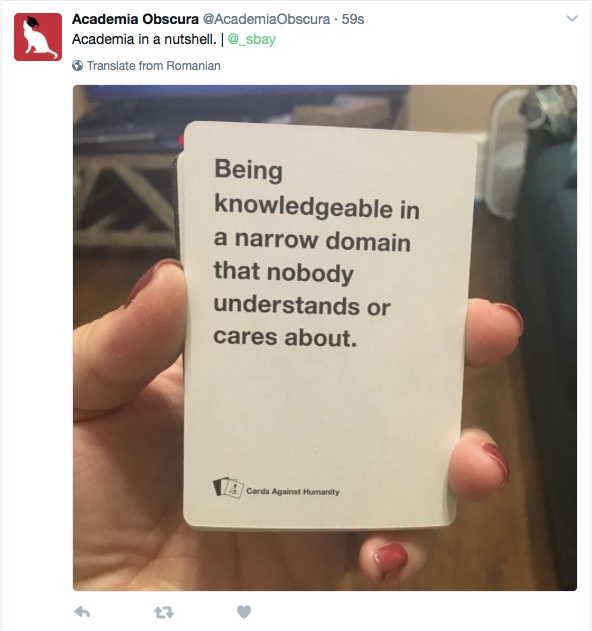Image resolution: width=592 pixels, height=631 pixels.
Task: Click the words cares about on card
Action: tap(285, 337)
